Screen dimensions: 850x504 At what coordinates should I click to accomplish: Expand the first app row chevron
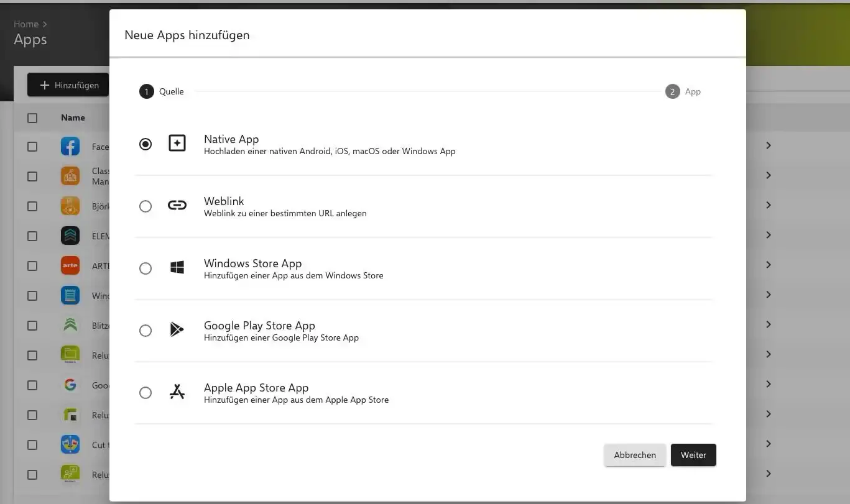[x=769, y=145]
